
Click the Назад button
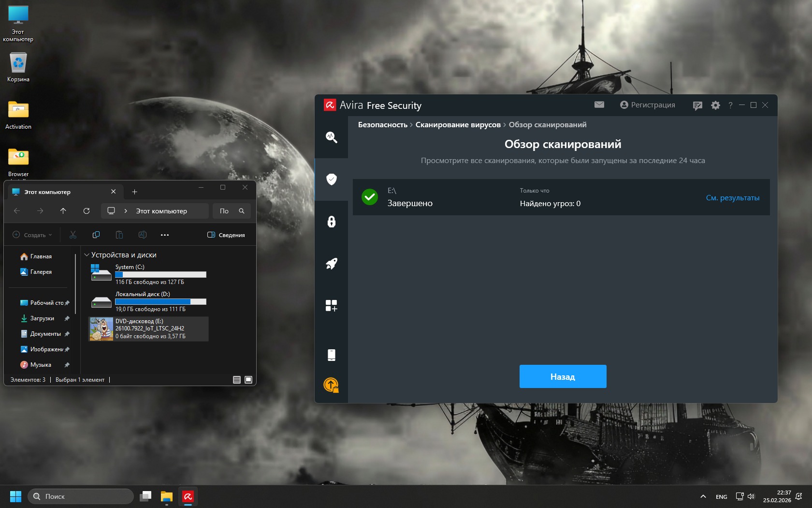pos(563,376)
